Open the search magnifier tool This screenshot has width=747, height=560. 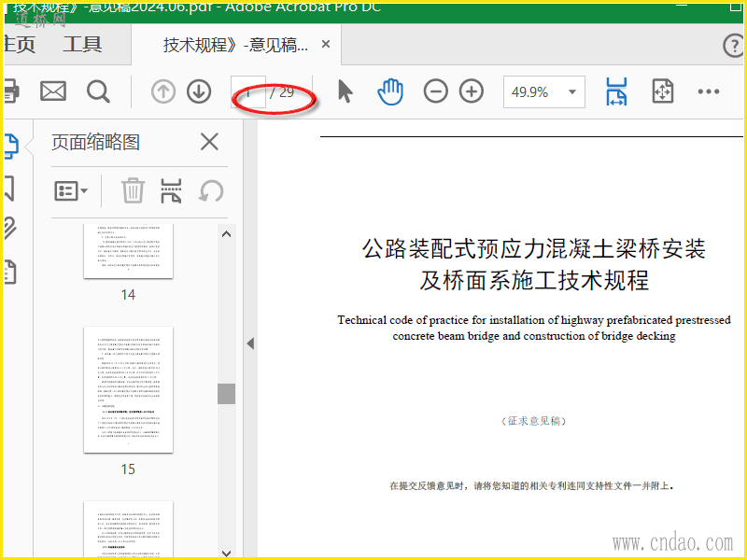(x=99, y=91)
